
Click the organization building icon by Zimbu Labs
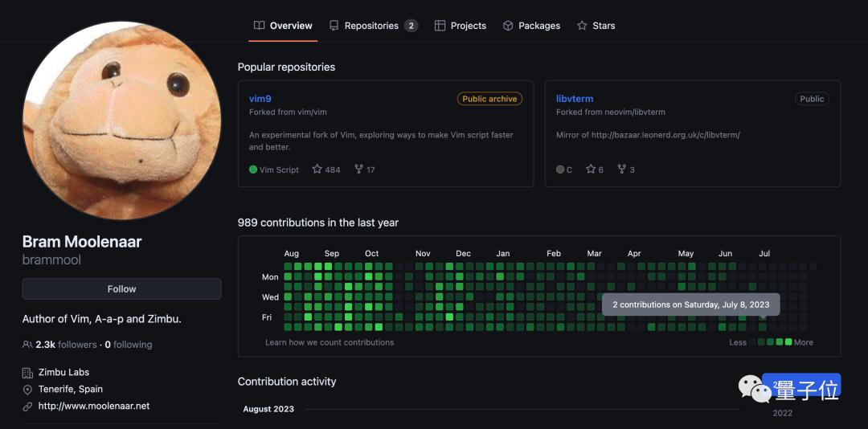(28, 373)
